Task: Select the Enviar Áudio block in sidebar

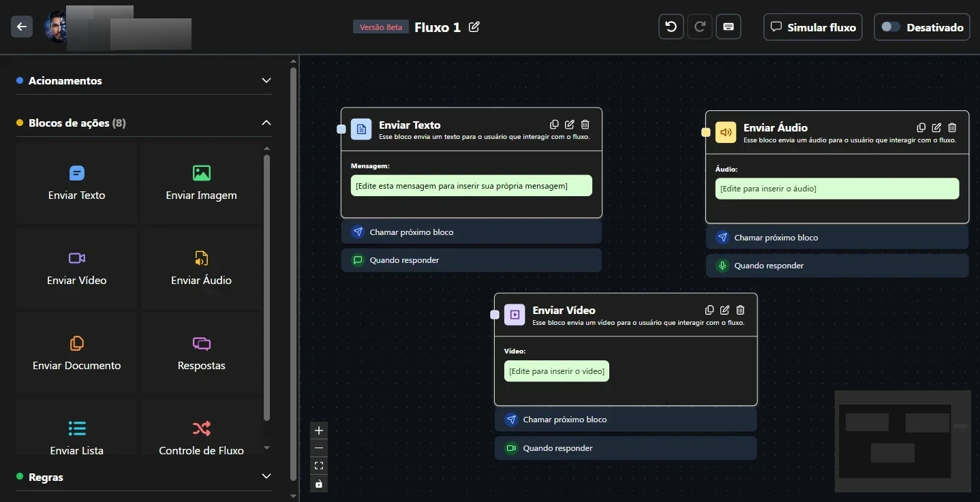Action: click(201, 268)
